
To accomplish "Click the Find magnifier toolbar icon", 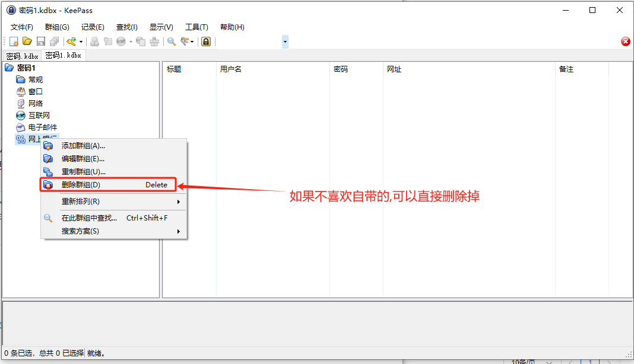I will click(x=172, y=41).
